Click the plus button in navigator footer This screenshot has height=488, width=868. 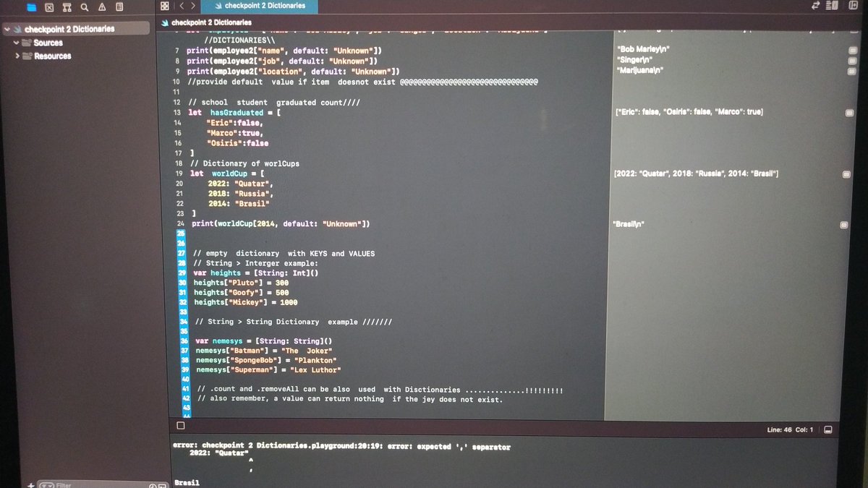(x=30, y=484)
